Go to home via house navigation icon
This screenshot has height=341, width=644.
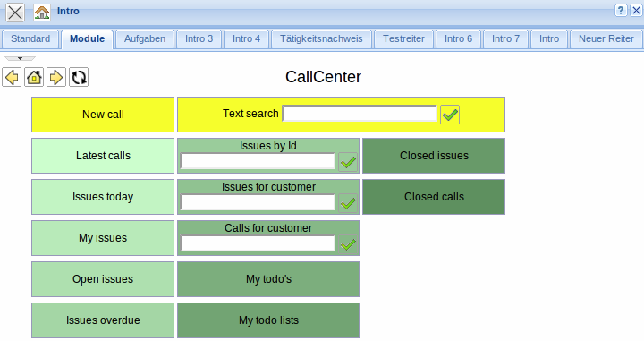(34, 77)
